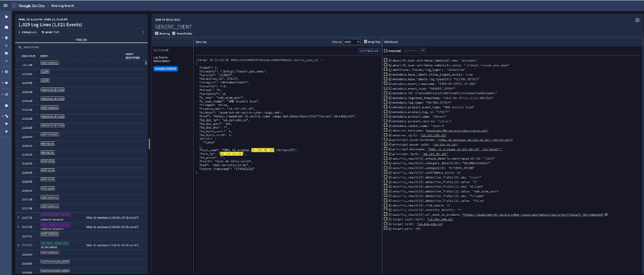Expand the second 22:27:29 purple event row
644x275 pixels.
click(19, 227)
